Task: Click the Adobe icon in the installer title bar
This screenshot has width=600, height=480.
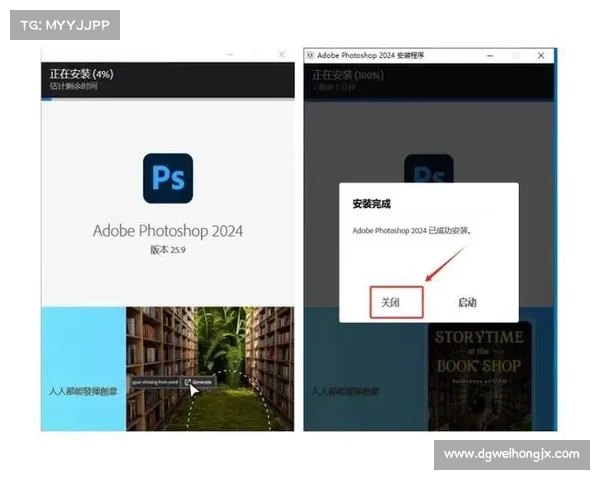Action: [310, 56]
